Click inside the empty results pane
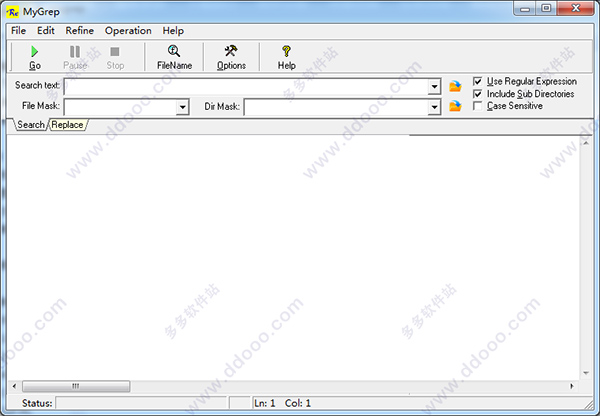The width and height of the screenshot is (600, 416). [293, 257]
